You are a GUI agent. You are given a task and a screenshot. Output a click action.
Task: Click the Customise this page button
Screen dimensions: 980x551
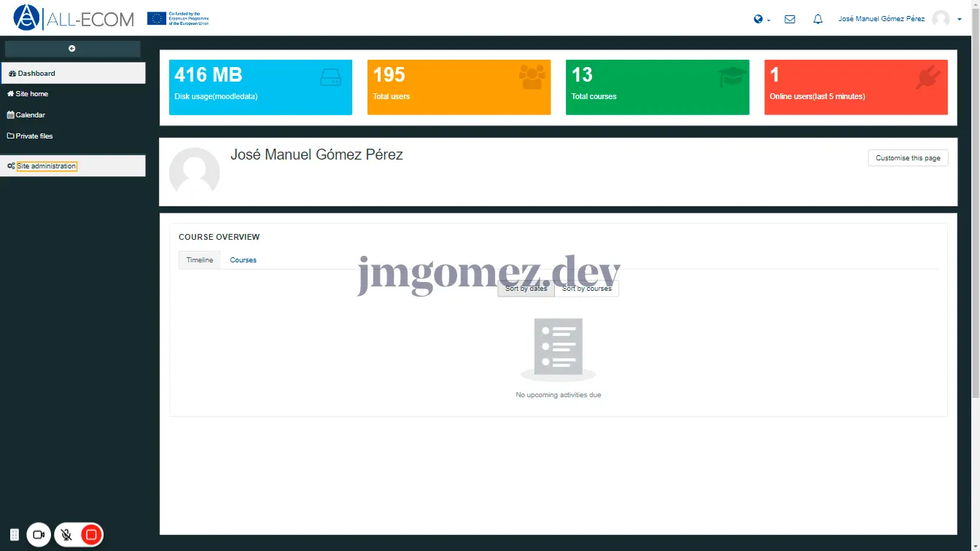point(908,158)
